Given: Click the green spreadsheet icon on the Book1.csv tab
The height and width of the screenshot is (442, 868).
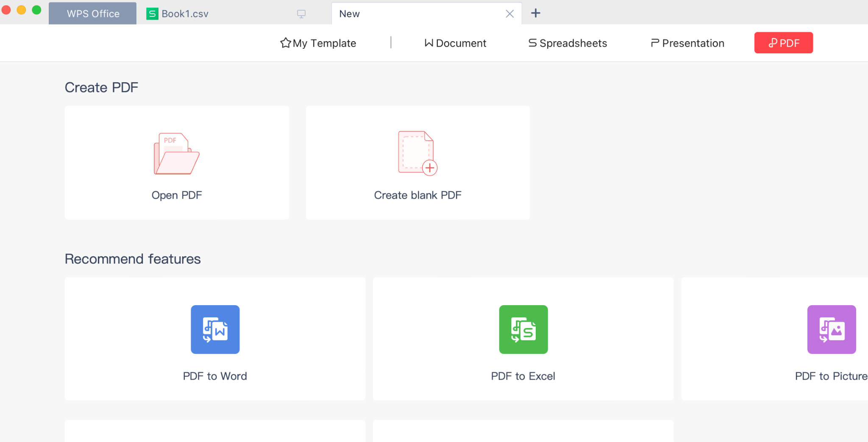Looking at the screenshot, I should coord(152,14).
